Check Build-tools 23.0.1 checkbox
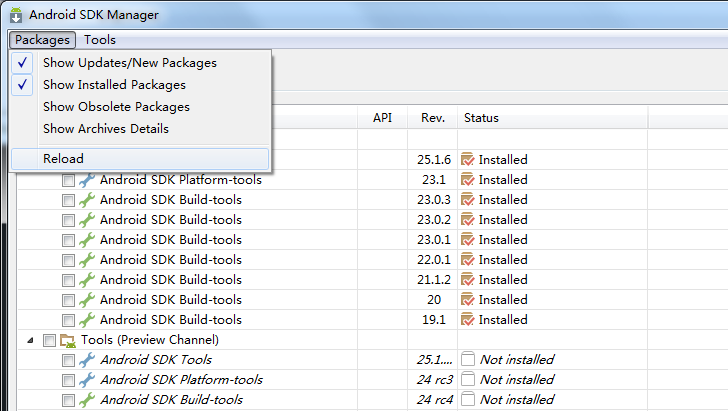Viewport: 728px width, 411px height. 68,240
